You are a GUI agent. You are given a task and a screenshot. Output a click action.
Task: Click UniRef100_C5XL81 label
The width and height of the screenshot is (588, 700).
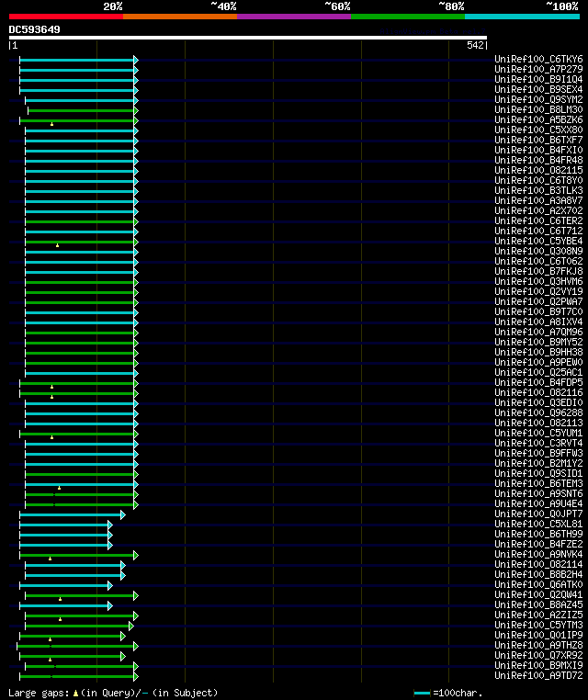[x=538, y=525]
